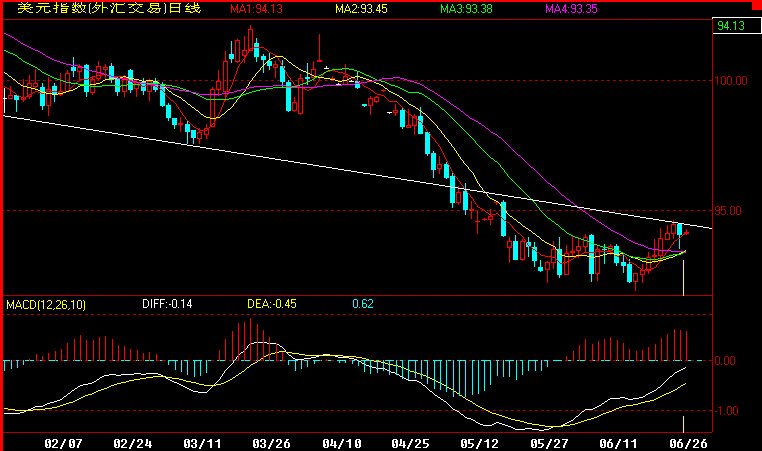Select the 02/07 date marker
Screen dimensions: 762x451
pos(64,441)
